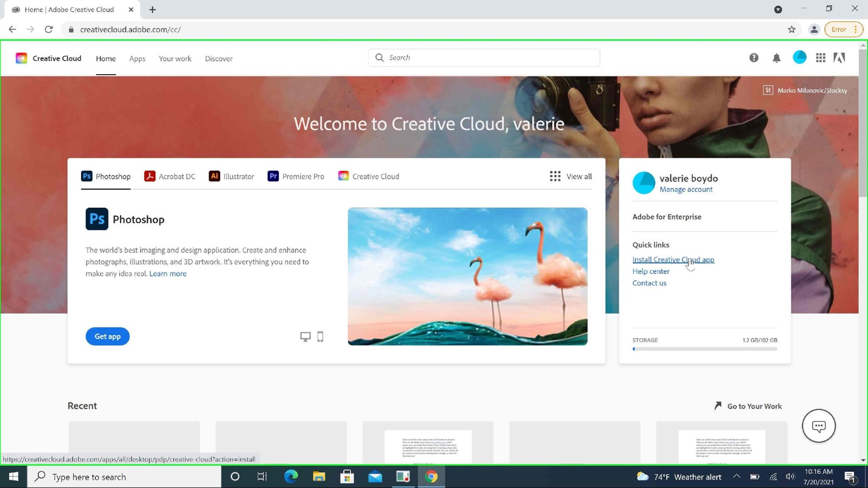Open the Help question mark icon
Image resolution: width=868 pixels, height=488 pixels.
pyautogui.click(x=754, y=58)
